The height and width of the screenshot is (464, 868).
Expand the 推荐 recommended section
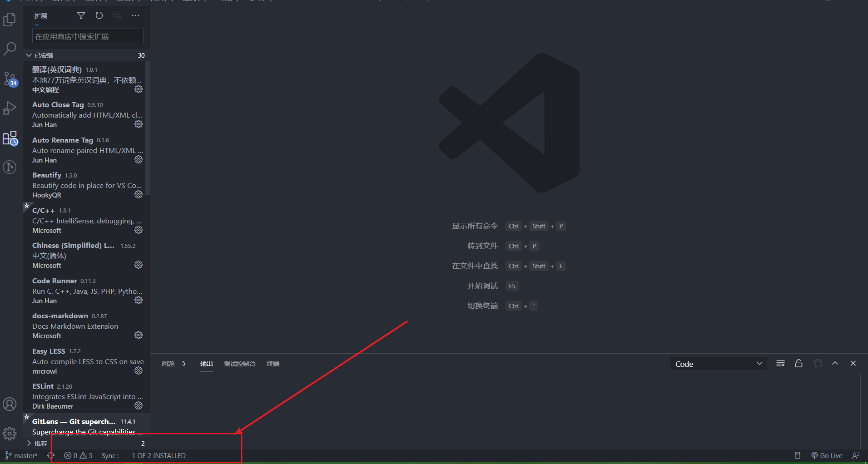tap(86, 444)
